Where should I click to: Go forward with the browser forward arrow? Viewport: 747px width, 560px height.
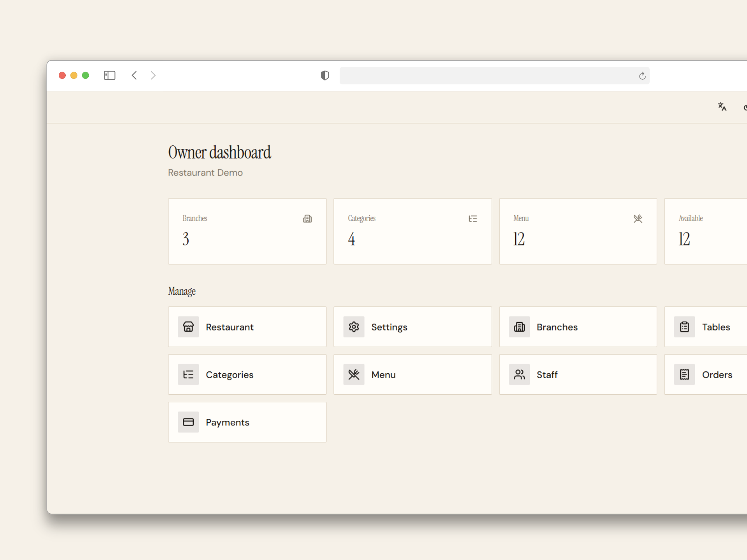153,75
